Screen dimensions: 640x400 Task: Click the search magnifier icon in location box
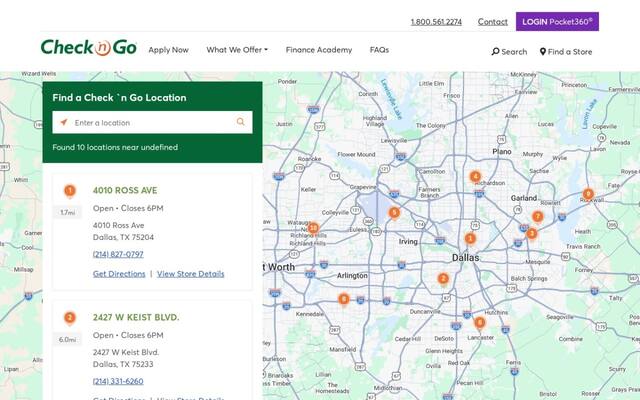[x=241, y=122]
